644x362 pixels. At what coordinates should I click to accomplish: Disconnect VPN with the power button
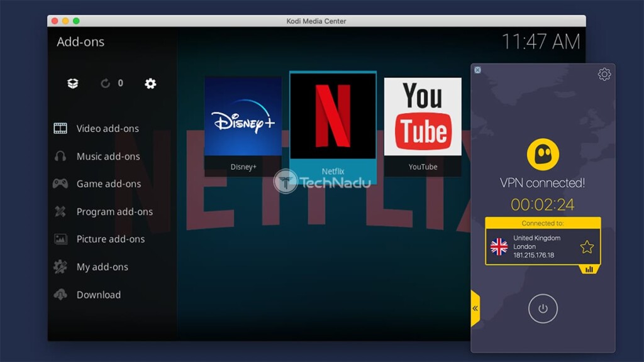pos(543,308)
